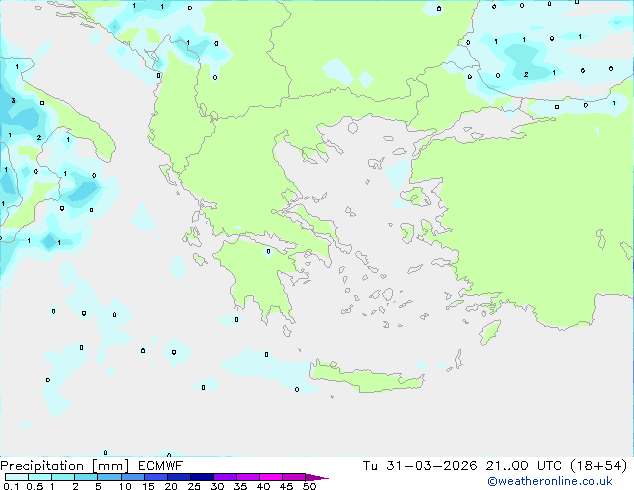The height and width of the screenshot is (490, 634).
Task: Open the weatheronline.co.uk link
Action: [550, 481]
